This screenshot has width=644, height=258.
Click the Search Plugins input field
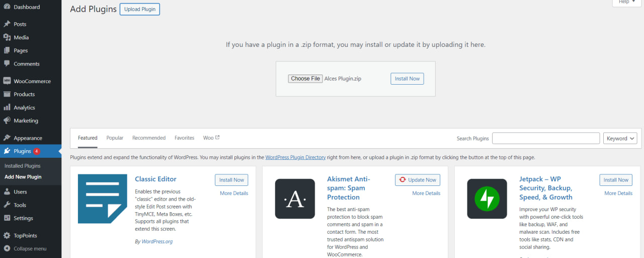(x=545, y=139)
